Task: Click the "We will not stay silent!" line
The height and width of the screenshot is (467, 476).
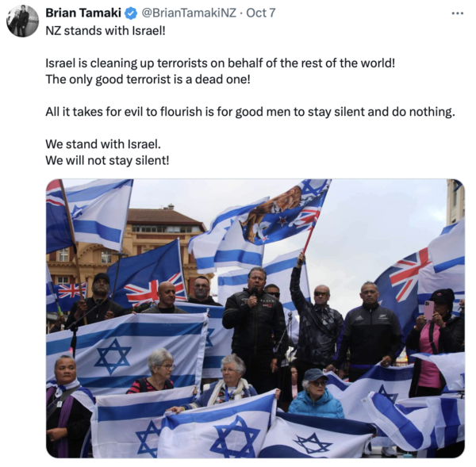Action: [107, 160]
